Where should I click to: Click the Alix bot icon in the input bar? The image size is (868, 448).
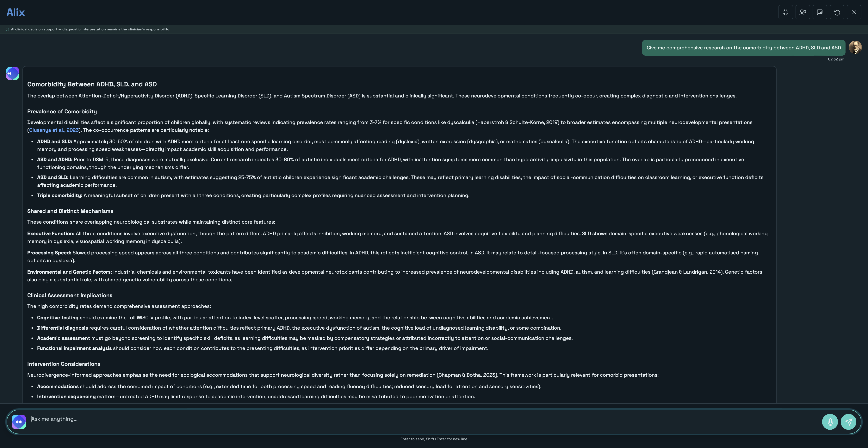19,422
